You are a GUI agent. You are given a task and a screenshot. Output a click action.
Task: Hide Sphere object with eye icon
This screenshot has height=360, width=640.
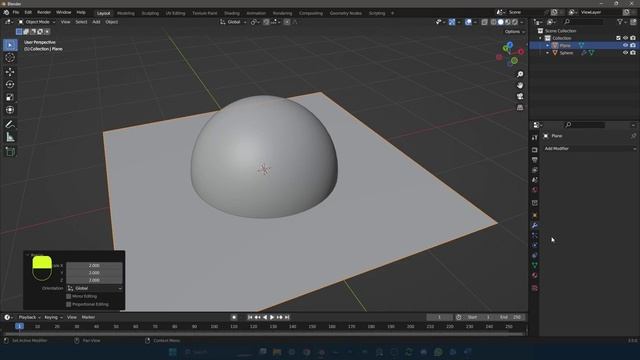click(x=625, y=53)
